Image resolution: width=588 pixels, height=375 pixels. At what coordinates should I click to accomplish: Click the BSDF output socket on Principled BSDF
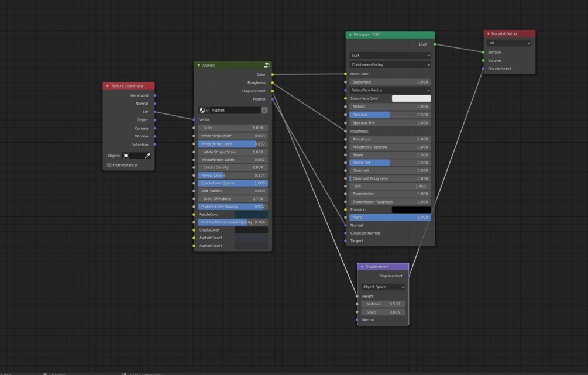tap(435, 44)
